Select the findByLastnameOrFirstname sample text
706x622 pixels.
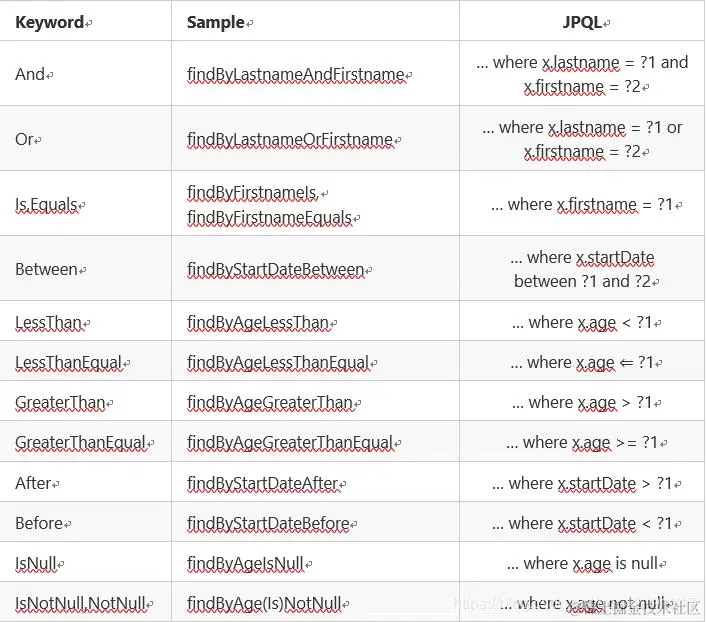[290, 140]
